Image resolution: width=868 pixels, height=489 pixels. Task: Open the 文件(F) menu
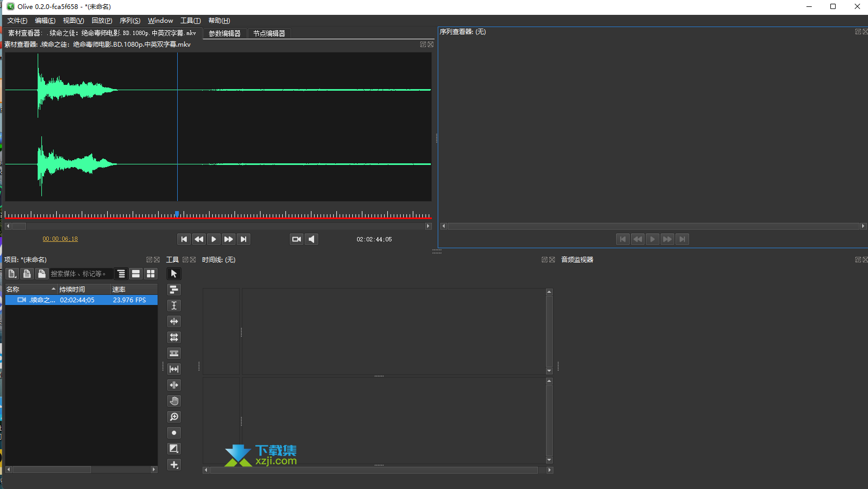(x=17, y=21)
